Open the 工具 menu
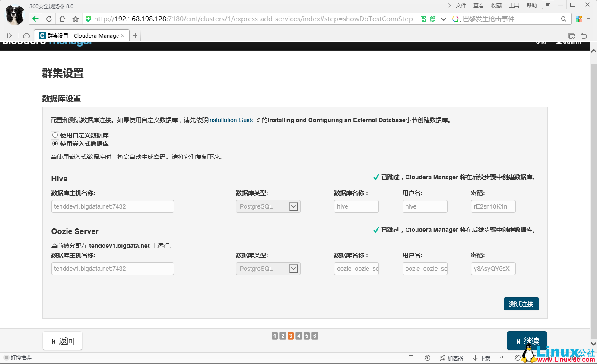This screenshot has width=597, height=364. coord(514,5)
